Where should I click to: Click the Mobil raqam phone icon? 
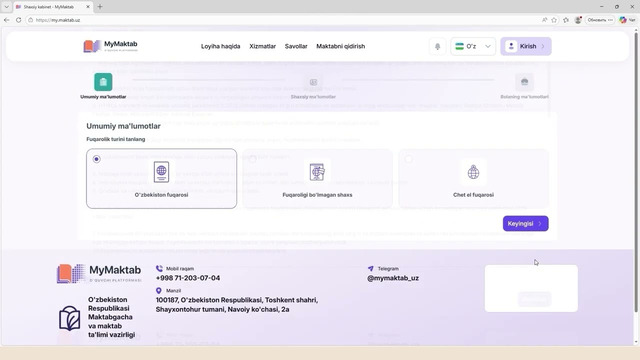click(x=159, y=268)
